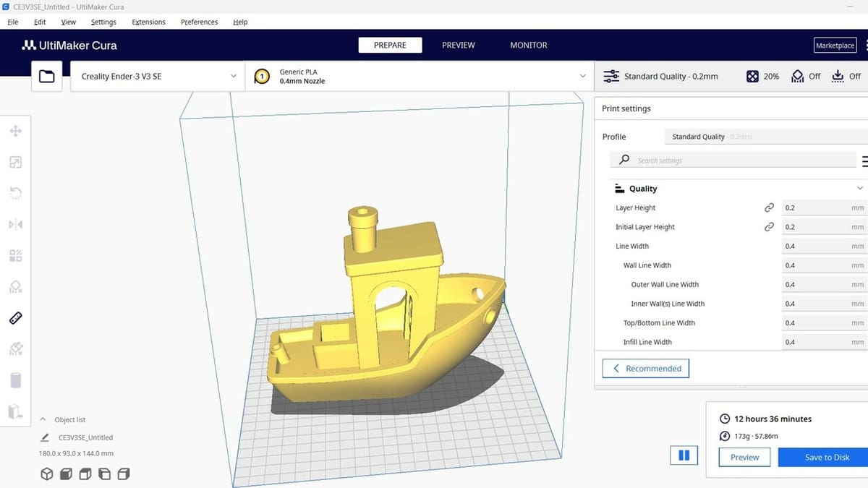Click the support Off icon
The image size is (868, 488).
click(x=797, y=76)
